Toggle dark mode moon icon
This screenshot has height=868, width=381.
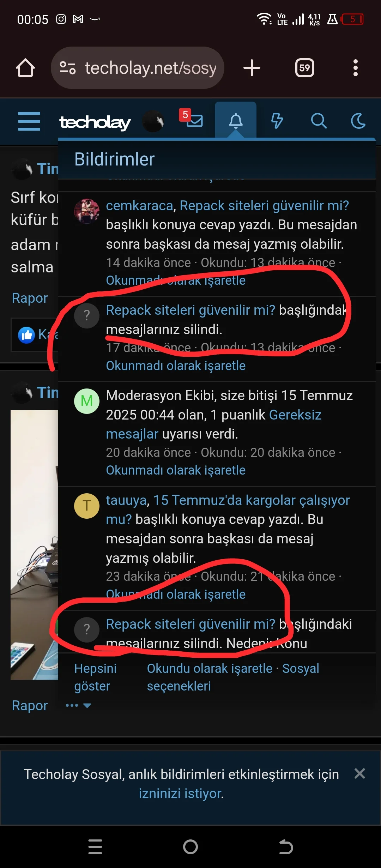358,121
